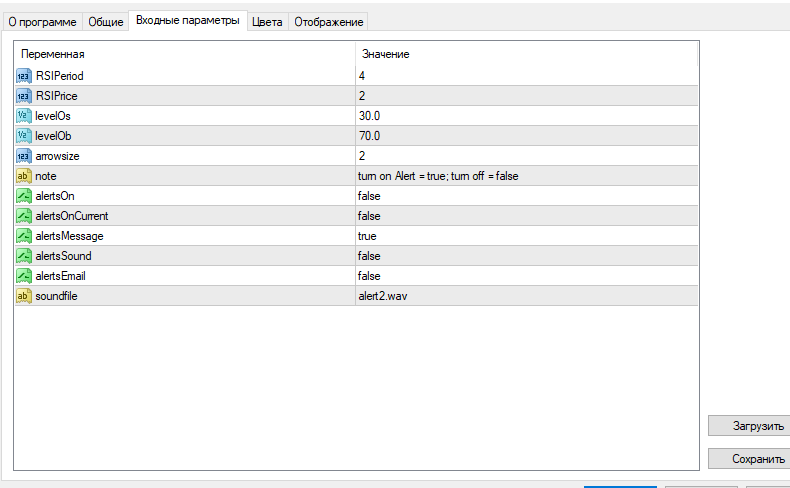
Task: Select the note value text
Action: pyautogui.click(x=438, y=176)
